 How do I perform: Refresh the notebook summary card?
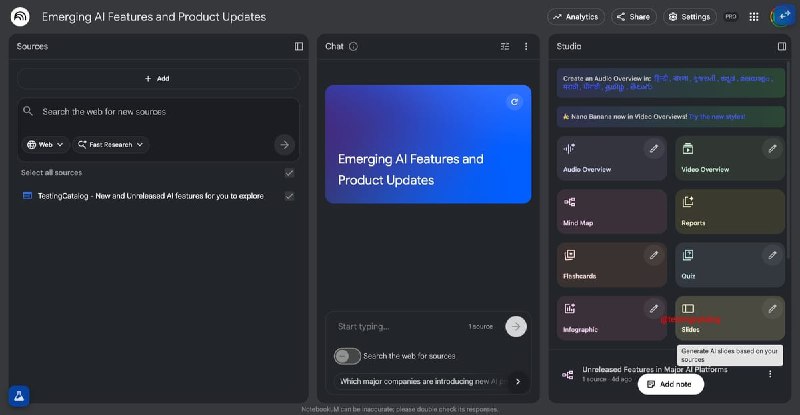(514, 102)
